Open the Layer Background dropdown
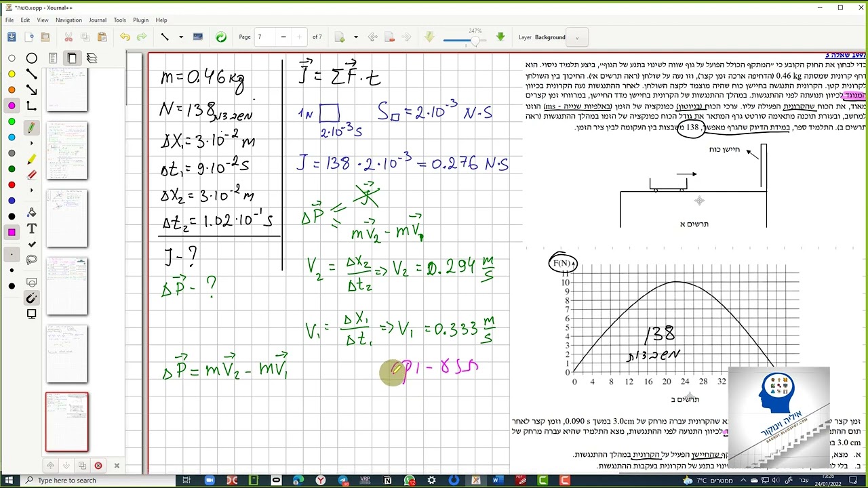 (x=577, y=37)
